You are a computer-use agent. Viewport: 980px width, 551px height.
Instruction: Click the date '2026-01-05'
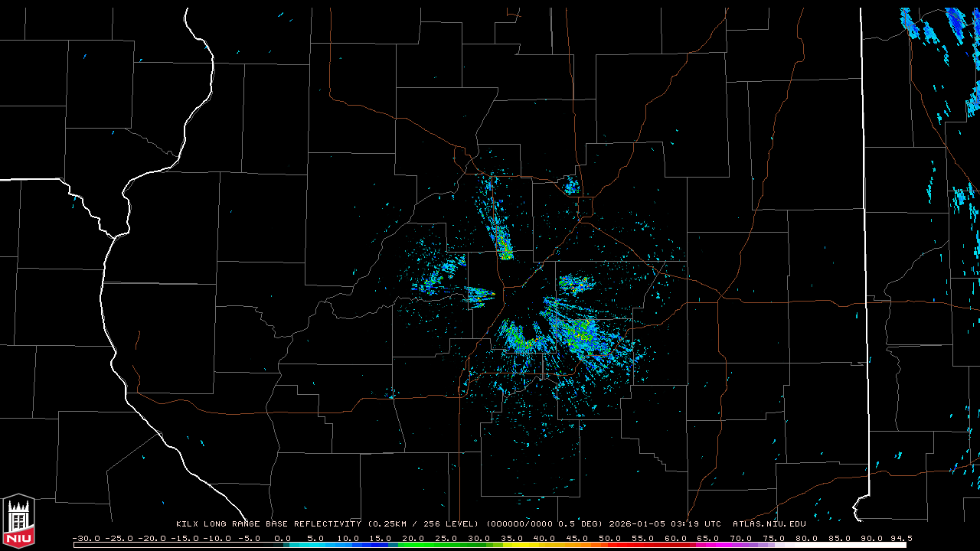click(635, 524)
